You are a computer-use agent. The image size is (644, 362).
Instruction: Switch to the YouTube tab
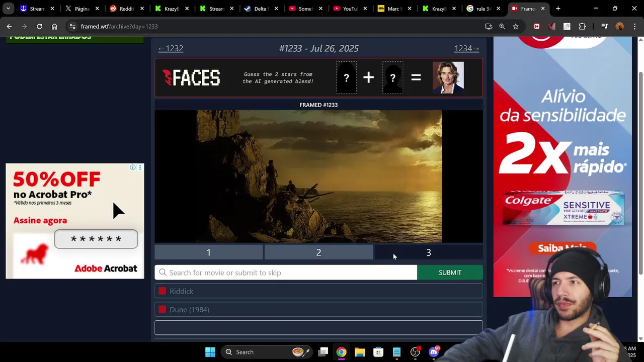pyautogui.click(x=349, y=9)
